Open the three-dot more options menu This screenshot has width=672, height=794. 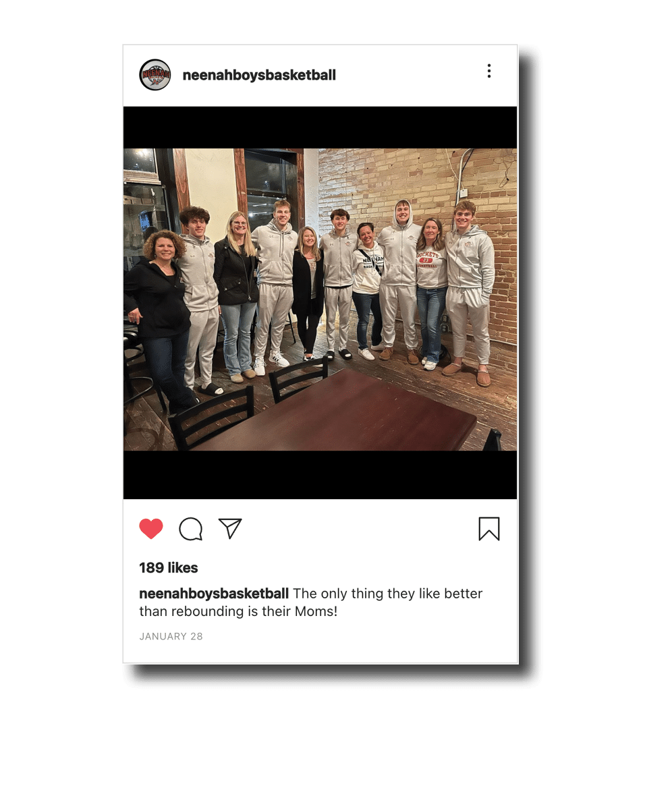point(488,71)
